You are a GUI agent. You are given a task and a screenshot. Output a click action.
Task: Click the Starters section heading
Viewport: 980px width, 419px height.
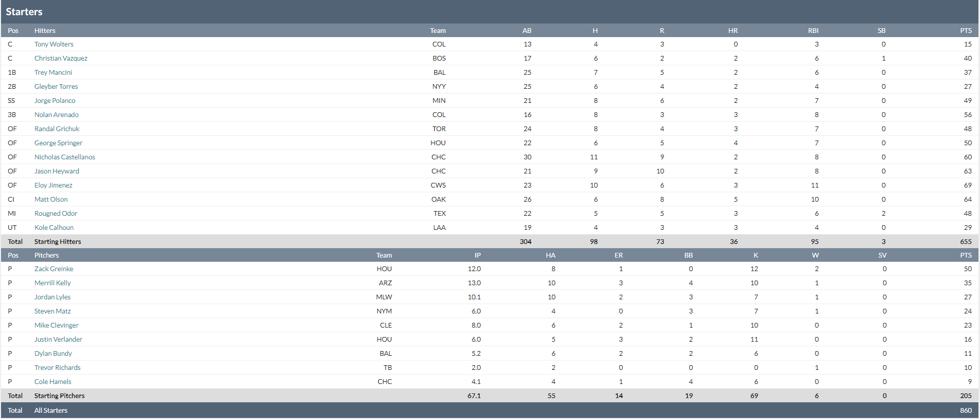[x=24, y=11]
